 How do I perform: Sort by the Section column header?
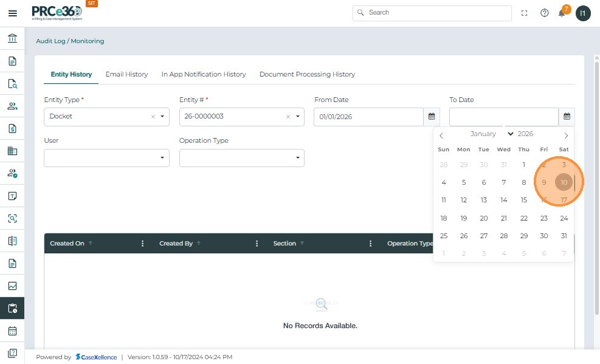click(284, 244)
